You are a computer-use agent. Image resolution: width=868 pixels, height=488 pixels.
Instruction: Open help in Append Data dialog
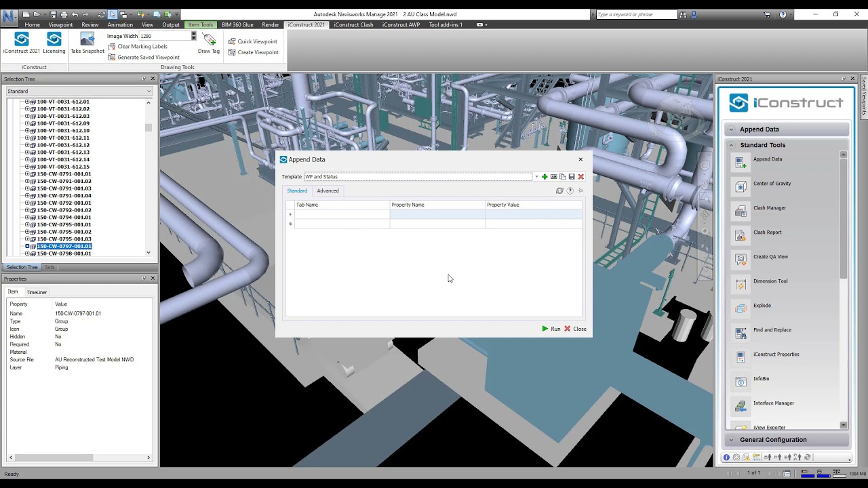570,190
